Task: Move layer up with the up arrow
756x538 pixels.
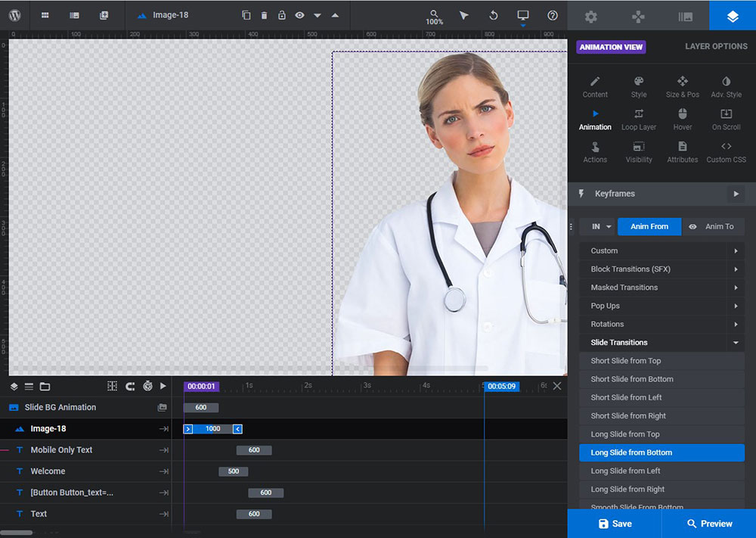Action: [x=335, y=15]
